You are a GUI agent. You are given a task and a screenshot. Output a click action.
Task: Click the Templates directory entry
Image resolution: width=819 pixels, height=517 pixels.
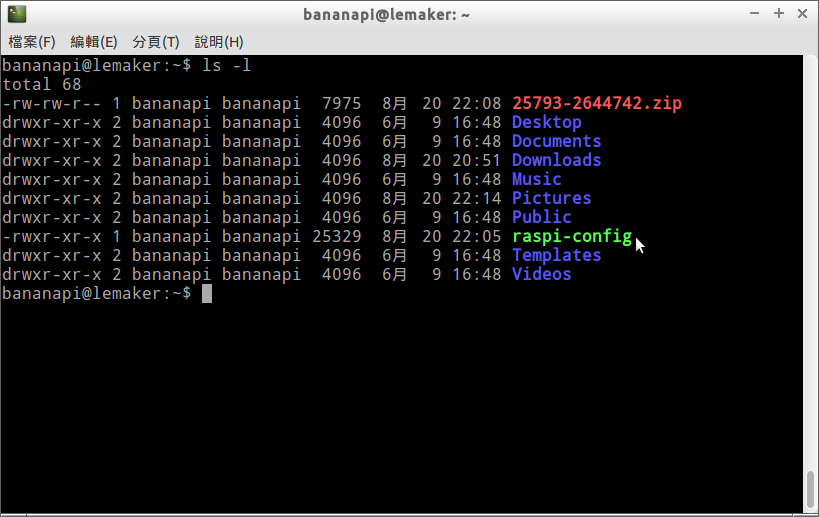click(556, 255)
